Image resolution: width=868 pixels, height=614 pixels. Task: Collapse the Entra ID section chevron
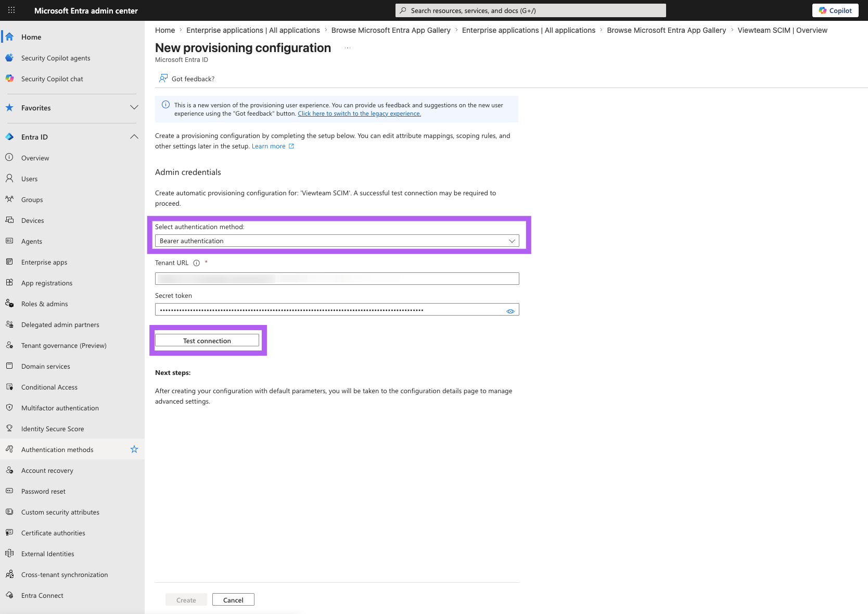[134, 136]
